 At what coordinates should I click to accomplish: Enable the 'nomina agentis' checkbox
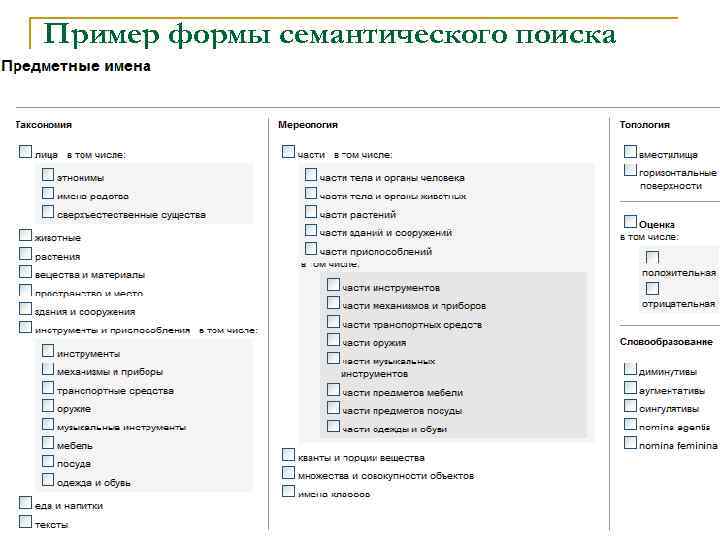[x=630, y=424]
